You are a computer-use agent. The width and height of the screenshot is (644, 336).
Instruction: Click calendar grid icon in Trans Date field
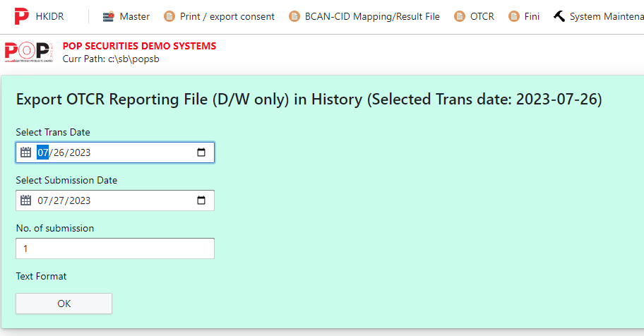click(x=26, y=152)
